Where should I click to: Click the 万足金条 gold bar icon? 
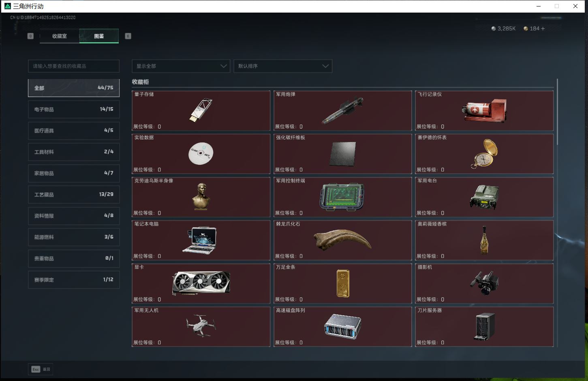342,283
